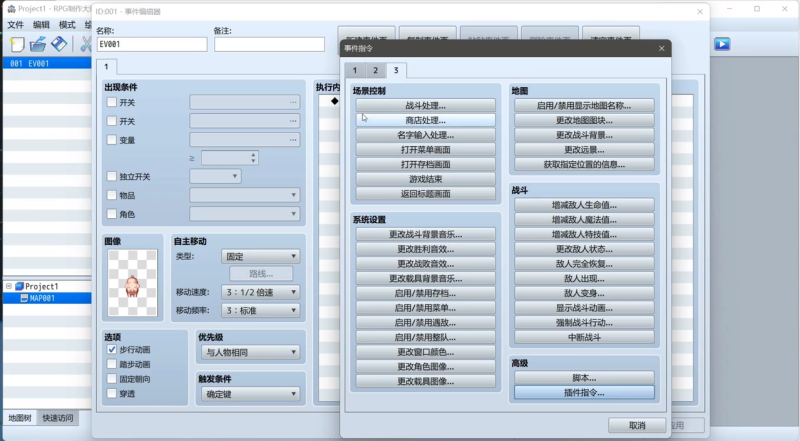Open the 触发条件 trigger dropdown

pos(251,394)
